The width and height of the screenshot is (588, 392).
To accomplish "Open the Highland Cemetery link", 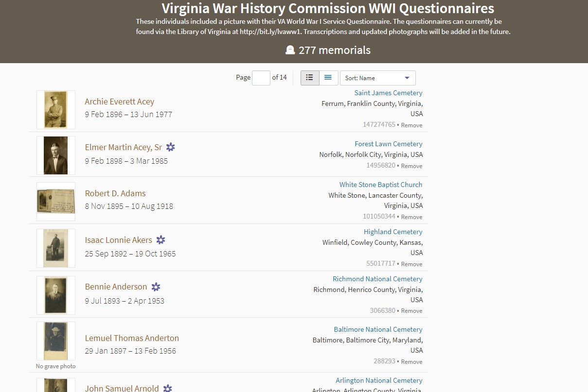I will tap(393, 232).
